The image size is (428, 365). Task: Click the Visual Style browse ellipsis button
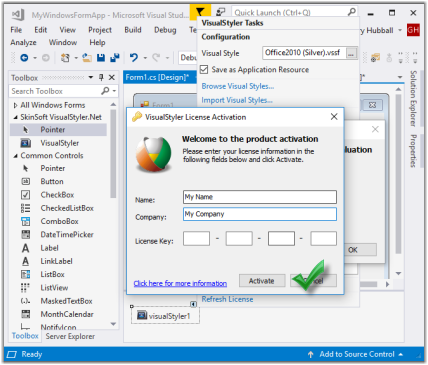click(x=351, y=53)
